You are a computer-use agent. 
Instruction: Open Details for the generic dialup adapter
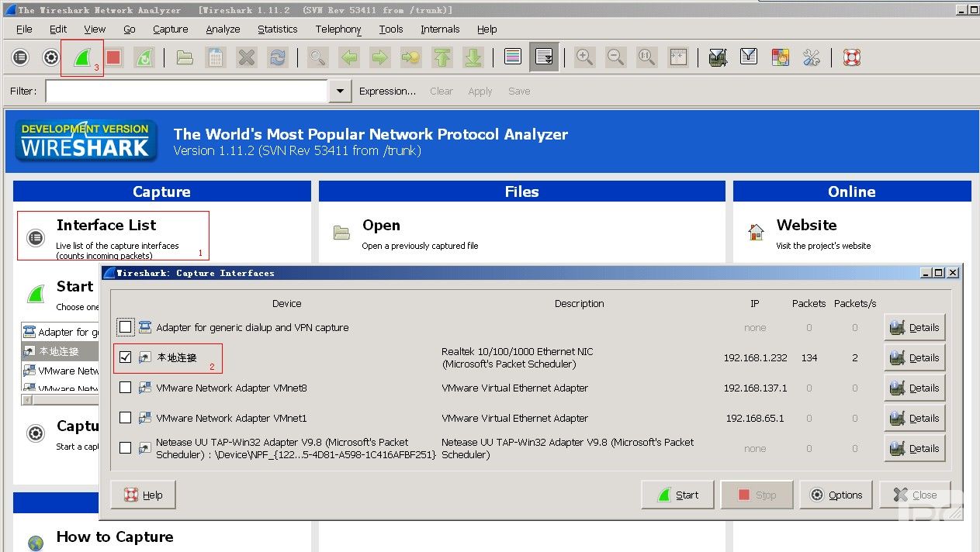pos(915,327)
